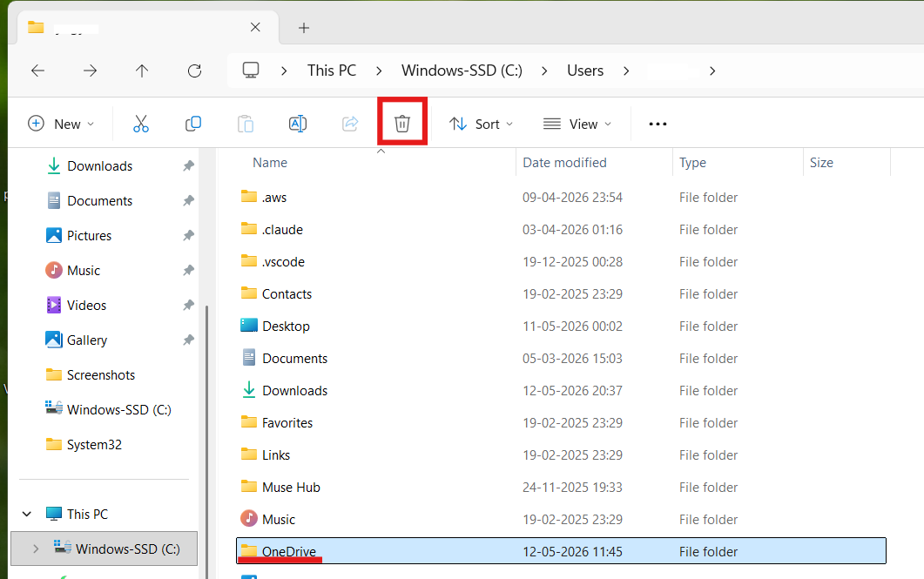
Task: Click the Cut scissors icon
Action: (x=141, y=124)
